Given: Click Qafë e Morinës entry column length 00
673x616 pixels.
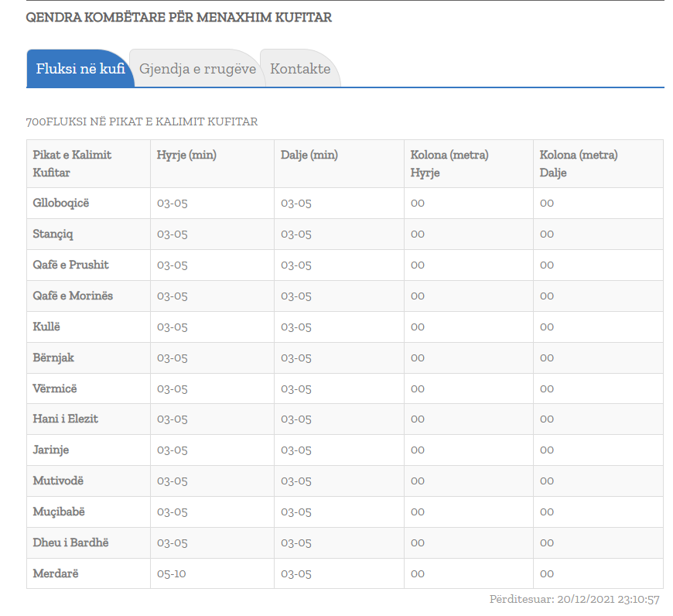Looking at the screenshot, I should tap(418, 296).
